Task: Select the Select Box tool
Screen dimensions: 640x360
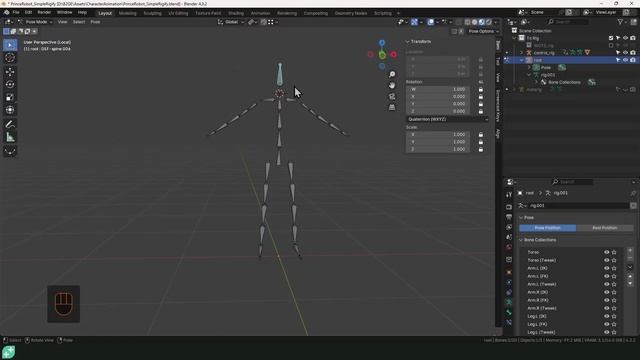Action: pos(10,45)
